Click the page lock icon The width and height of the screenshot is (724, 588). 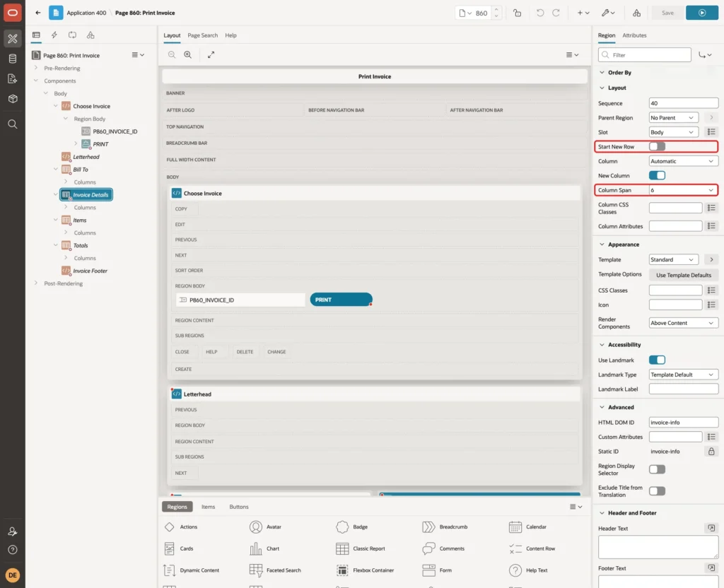(517, 13)
